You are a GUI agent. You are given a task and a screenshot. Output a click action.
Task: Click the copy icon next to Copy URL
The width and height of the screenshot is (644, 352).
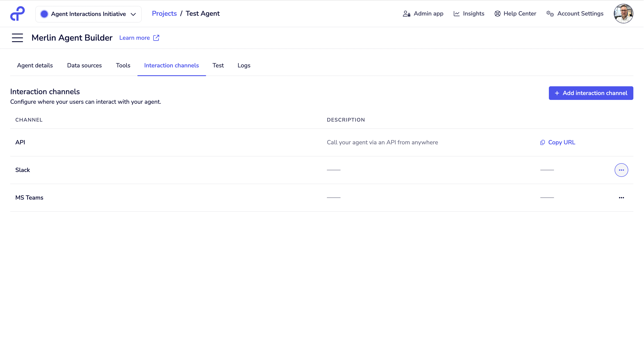click(542, 142)
